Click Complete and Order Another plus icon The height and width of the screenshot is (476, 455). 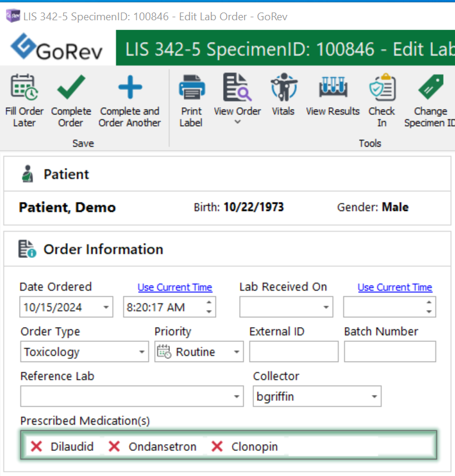[130, 87]
